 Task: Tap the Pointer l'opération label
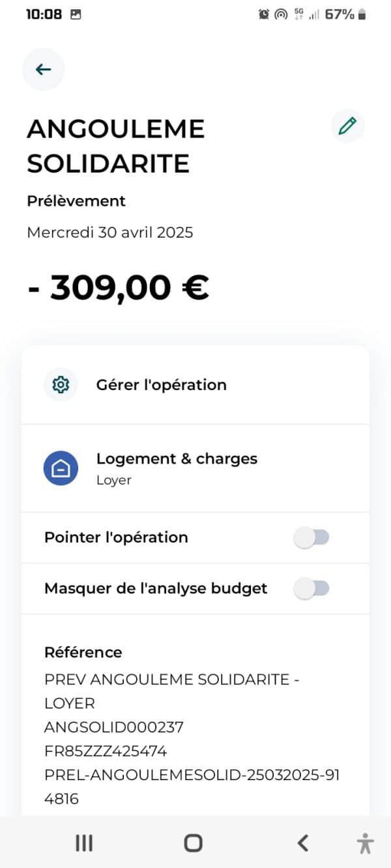pos(116,538)
